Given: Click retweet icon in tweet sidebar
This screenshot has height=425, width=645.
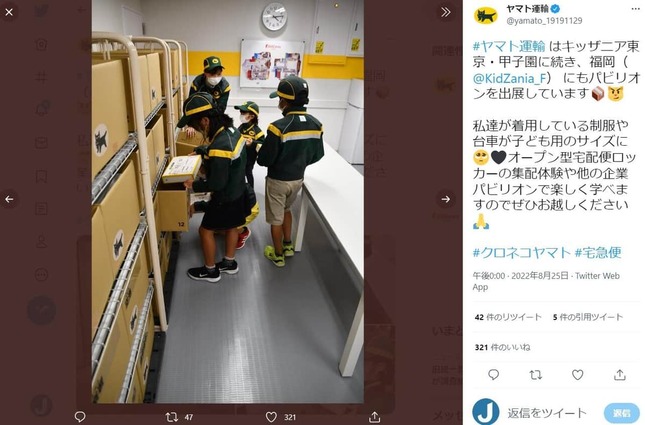Looking at the screenshot, I should [x=536, y=374].
